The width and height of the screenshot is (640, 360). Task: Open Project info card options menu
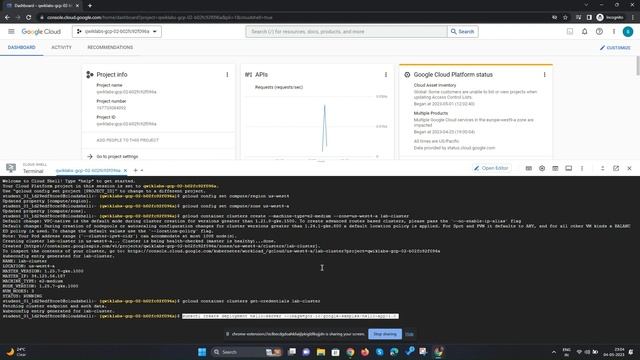click(x=227, y=75)
